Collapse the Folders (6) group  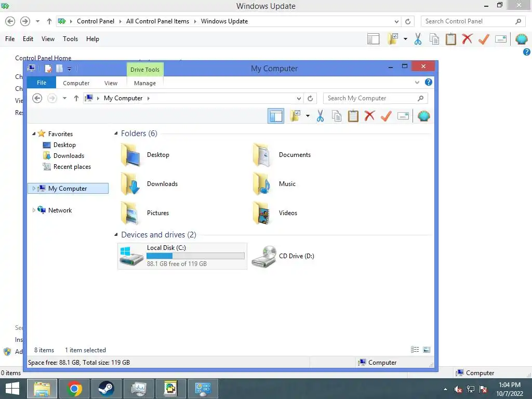pos(116,134)
